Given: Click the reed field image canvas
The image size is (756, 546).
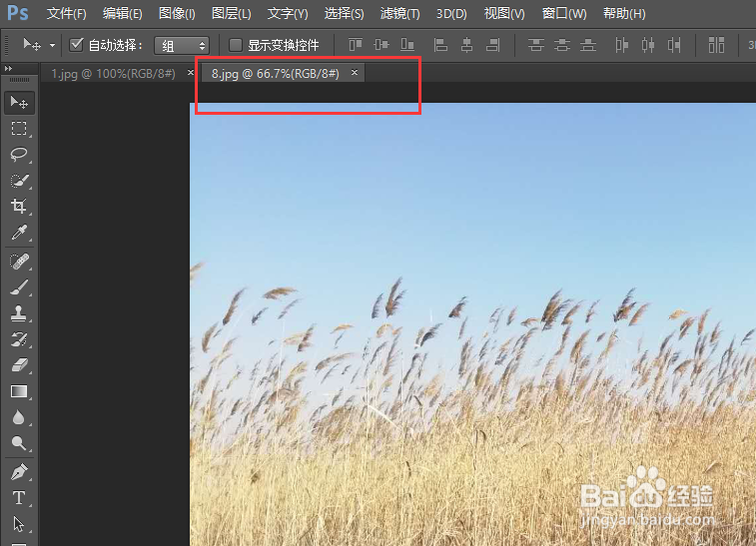Looking at the screenshot, I should tap(472, 324).
